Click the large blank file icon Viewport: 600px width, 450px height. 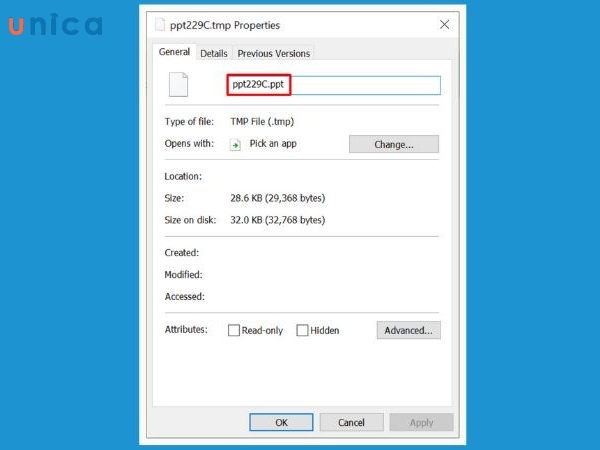(x=178, y=85)
